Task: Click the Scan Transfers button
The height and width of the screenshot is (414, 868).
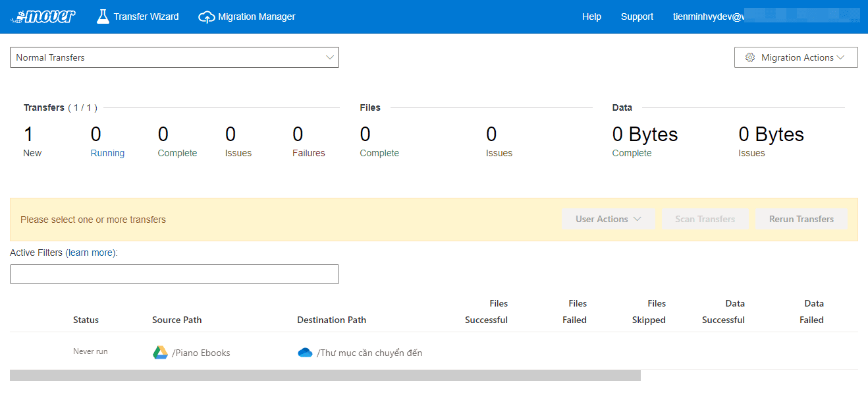Action: click(x=705, y=219)
